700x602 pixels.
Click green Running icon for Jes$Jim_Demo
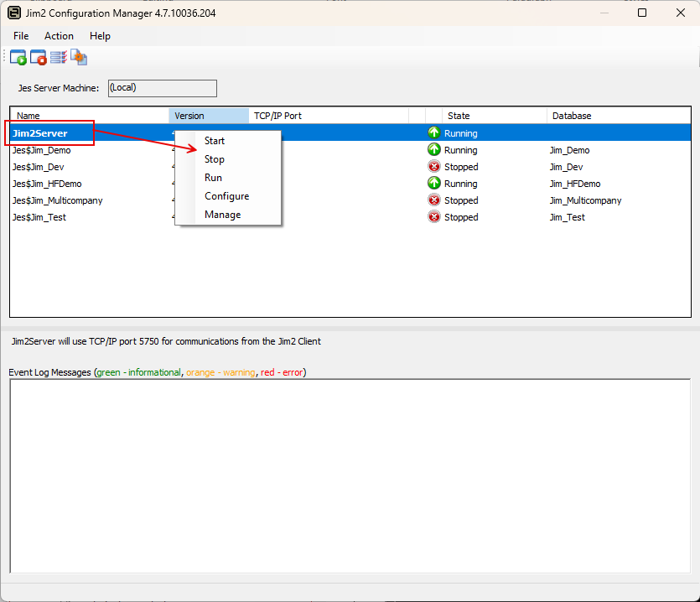pyautogui.click(x=434, y=149)
